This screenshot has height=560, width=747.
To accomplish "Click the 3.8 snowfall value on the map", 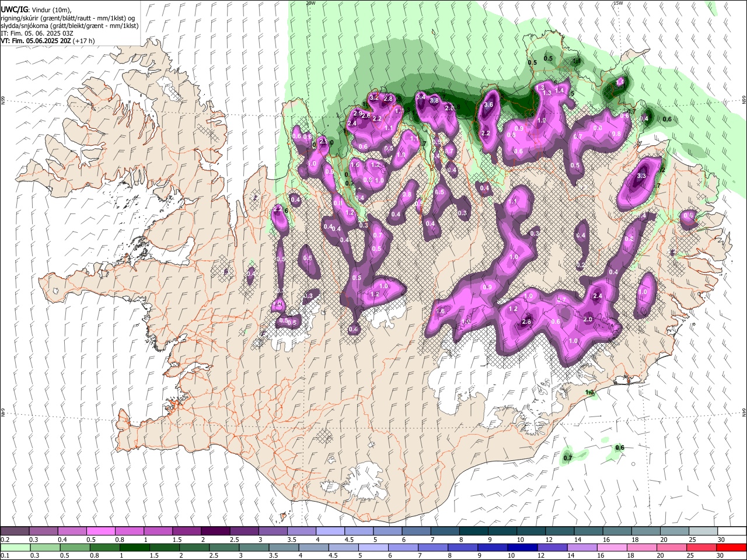I will (x=434, y=101).
